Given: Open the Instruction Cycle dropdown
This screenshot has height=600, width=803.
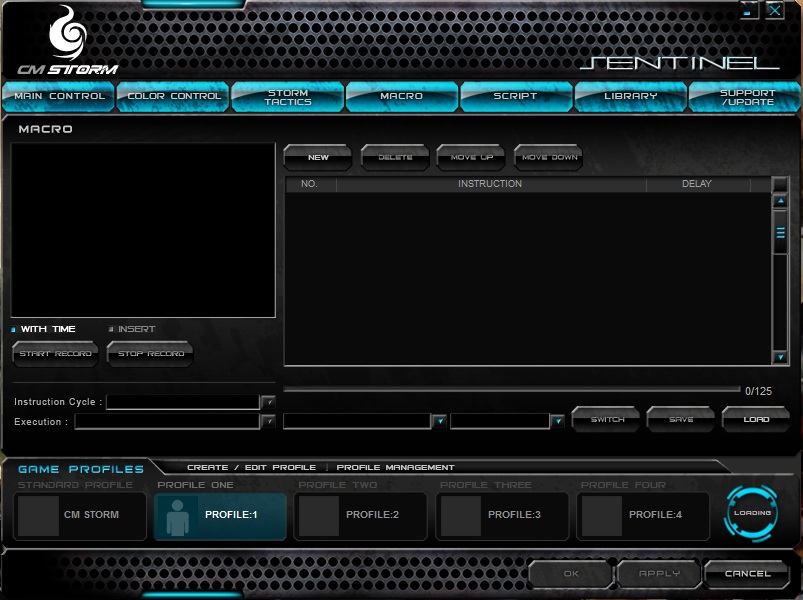Looking at the screenshot, I should [268, 402].
